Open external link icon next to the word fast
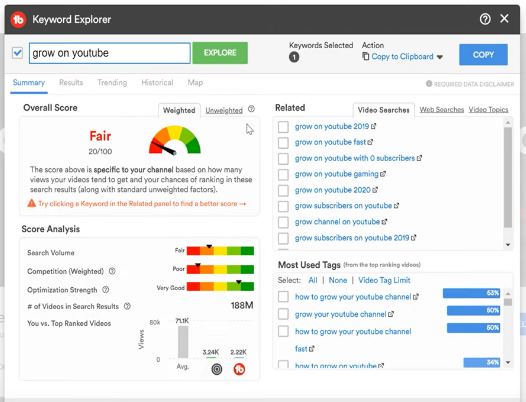 312,349
